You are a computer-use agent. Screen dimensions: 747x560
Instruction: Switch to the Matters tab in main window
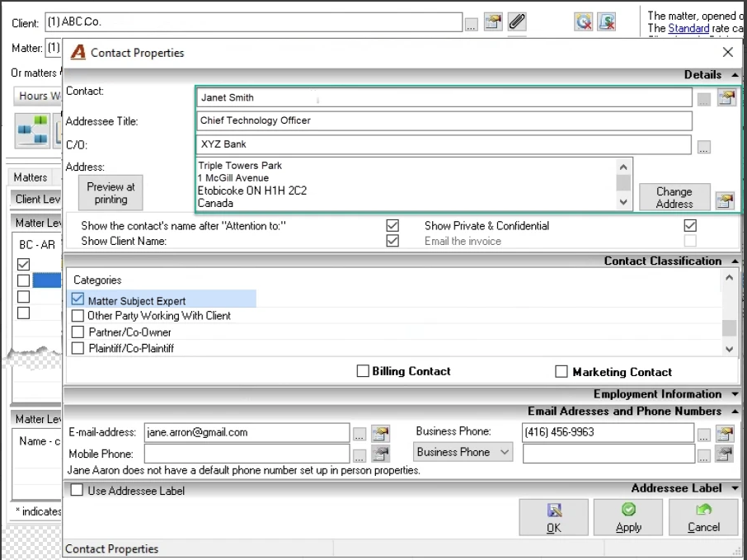[x=31, y=177]
